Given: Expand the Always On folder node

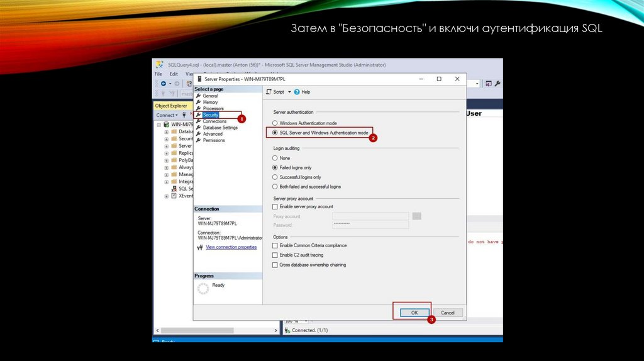Looking at the screenshot, I should (166, 168).
